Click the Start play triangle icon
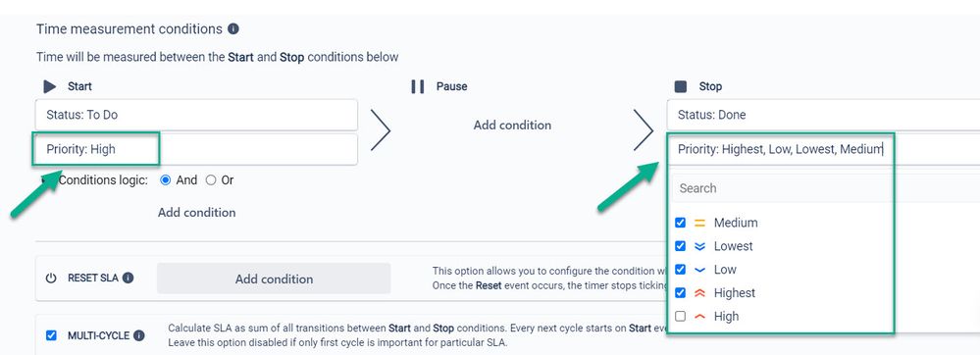980x355 pixels. tap(50, 86)
